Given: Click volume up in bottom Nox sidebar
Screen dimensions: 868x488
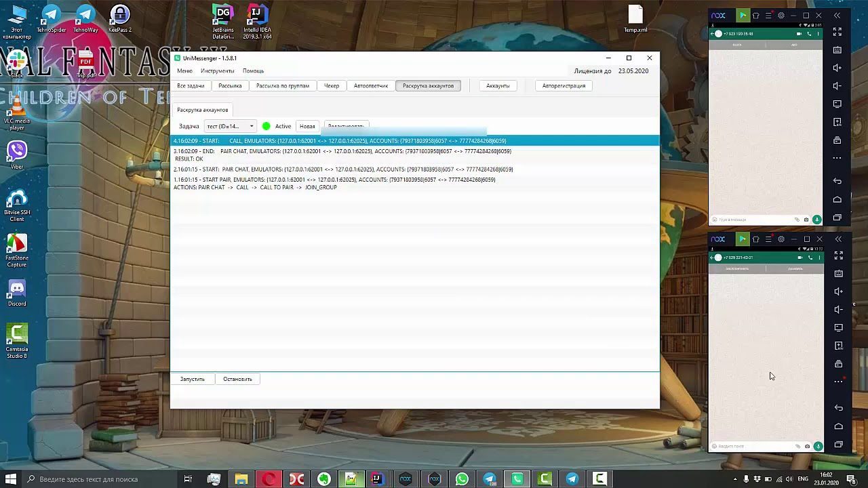Looking at the screenshot, I should [x=838, y=291].
